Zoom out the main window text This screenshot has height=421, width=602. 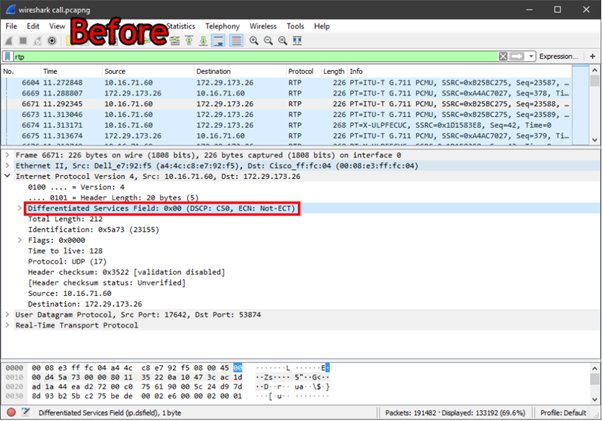268,41
